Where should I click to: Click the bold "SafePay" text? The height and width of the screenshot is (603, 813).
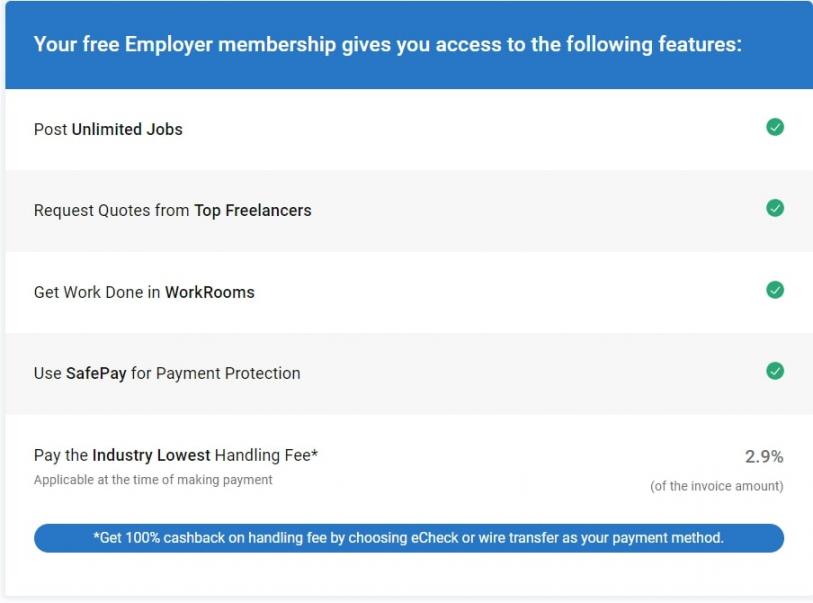click(96, 373)
